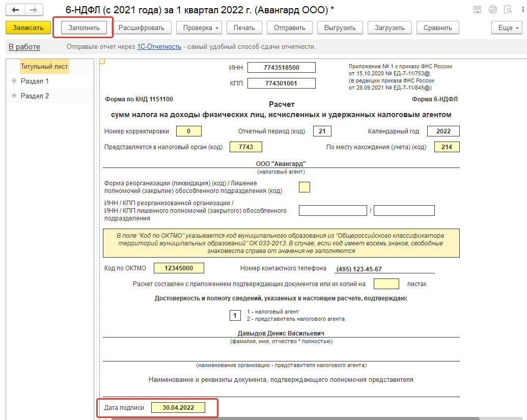Click the Календарный год field 2022

coord(443,131)
